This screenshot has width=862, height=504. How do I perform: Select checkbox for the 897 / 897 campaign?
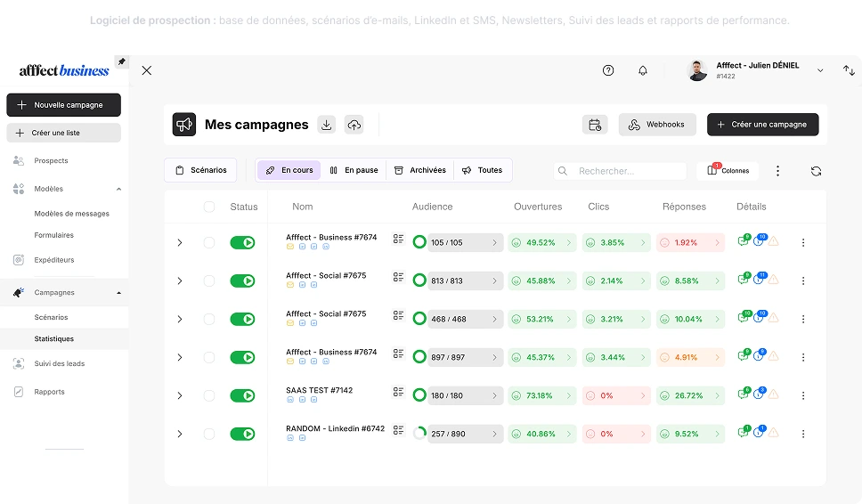(x=209, y=357)
